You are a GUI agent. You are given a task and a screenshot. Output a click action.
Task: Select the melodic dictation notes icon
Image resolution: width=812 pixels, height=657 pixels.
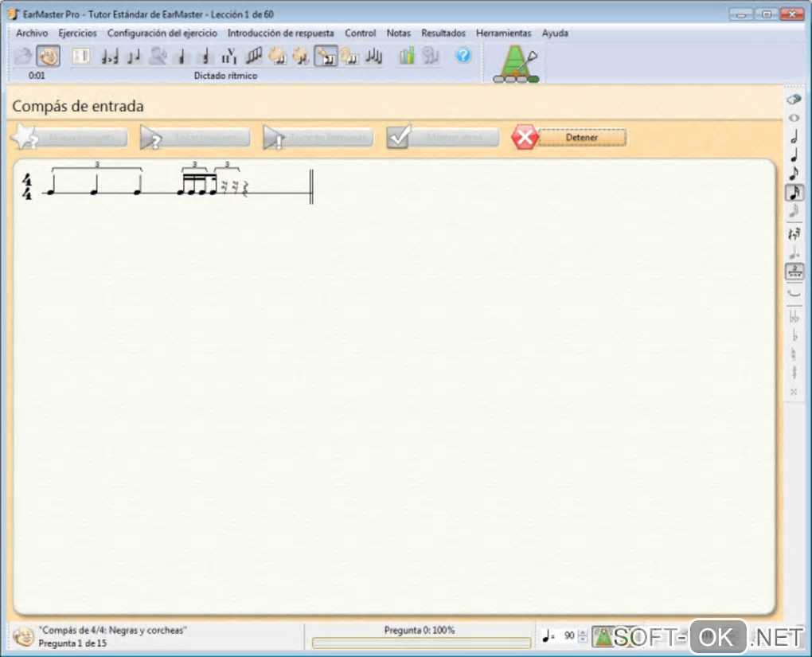point(374,56)
